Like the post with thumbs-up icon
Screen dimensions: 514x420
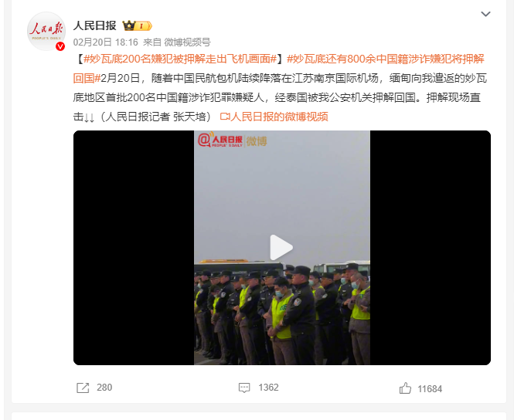click(405, 388)
